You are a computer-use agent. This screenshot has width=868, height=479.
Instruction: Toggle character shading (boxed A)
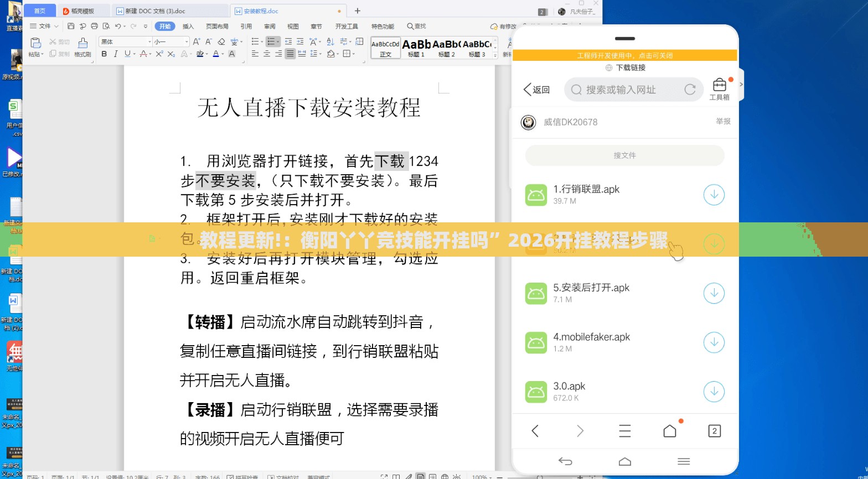click(232, 54)
